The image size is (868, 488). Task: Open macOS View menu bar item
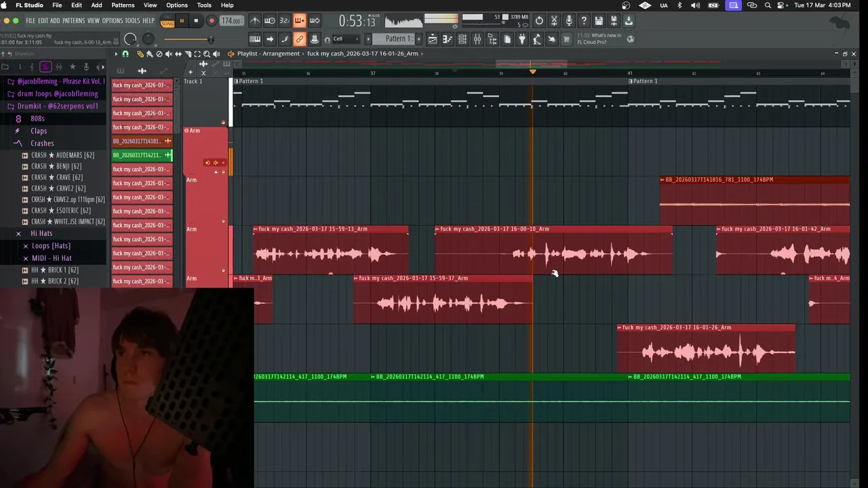(x=150, y=5)
